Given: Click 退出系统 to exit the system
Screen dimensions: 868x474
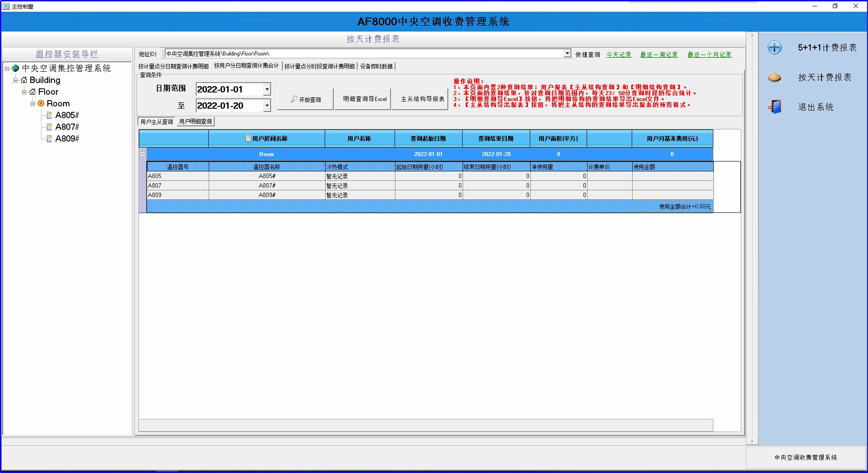Looking at the screenshot, I should [x=816, y=107].
